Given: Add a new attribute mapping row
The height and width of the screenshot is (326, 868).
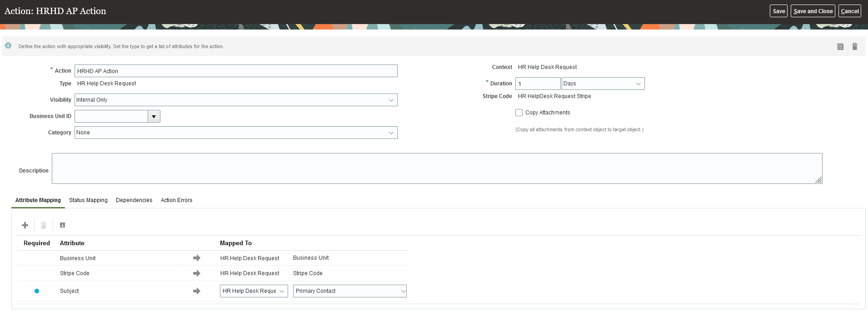Looking at the screenshot, I should pyautogui.click(x=25, y=225).
